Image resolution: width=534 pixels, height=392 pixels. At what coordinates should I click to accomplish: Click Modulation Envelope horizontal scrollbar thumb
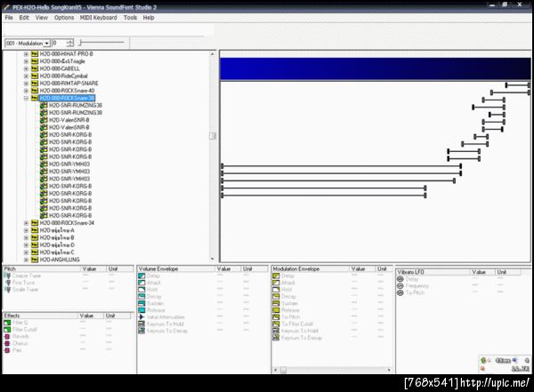283,370
